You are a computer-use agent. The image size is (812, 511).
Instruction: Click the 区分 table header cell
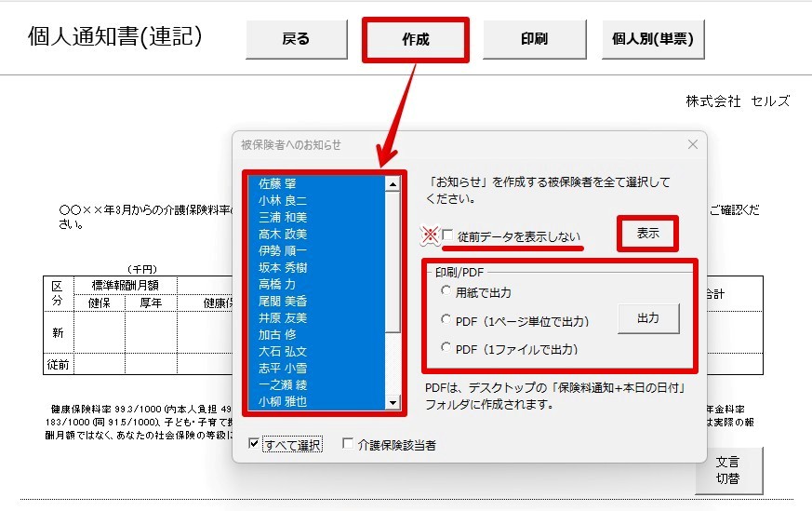coord(58,293)
